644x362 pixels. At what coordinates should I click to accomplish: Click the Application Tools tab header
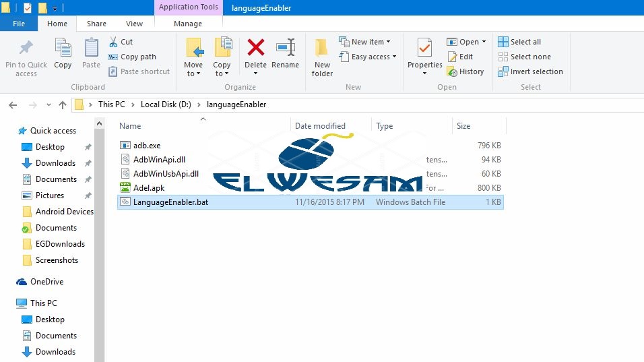pos(189,7)
